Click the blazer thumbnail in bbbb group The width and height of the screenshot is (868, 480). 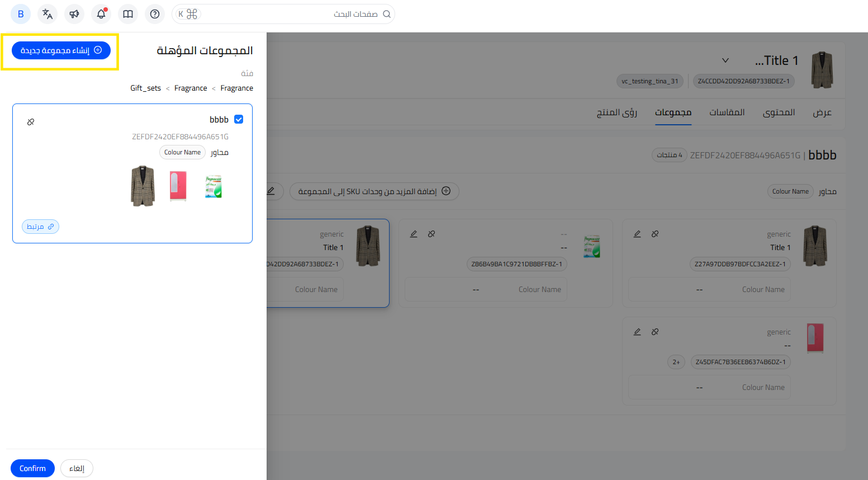[143, 186]
